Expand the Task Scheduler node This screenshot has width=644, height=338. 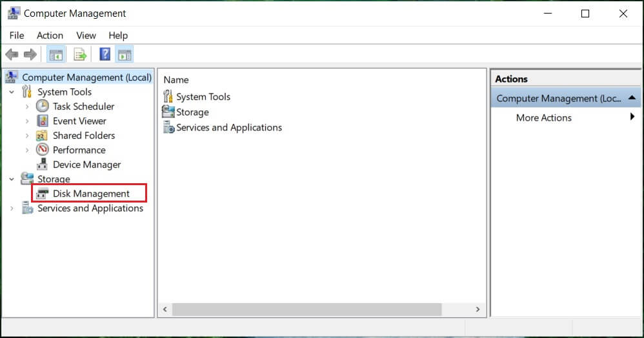(26, 106)
